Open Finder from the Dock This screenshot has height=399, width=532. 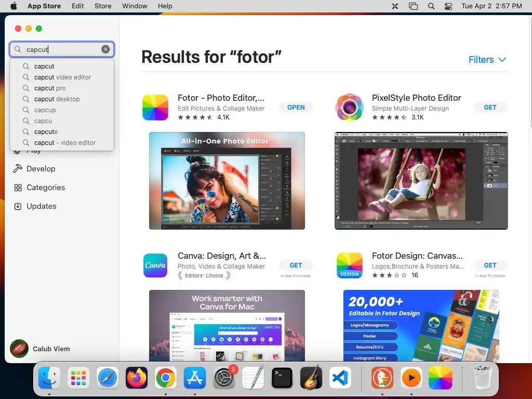coord(49,378)
